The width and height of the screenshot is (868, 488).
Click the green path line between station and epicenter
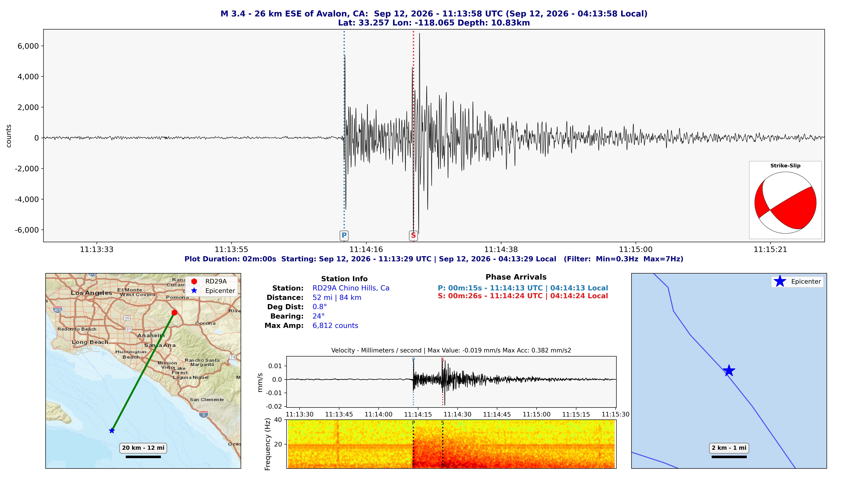click(x=143, y=371)
